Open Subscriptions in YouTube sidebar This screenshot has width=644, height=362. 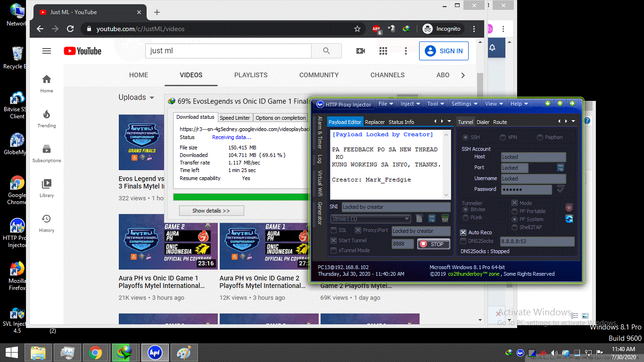[x=47, y=153]
